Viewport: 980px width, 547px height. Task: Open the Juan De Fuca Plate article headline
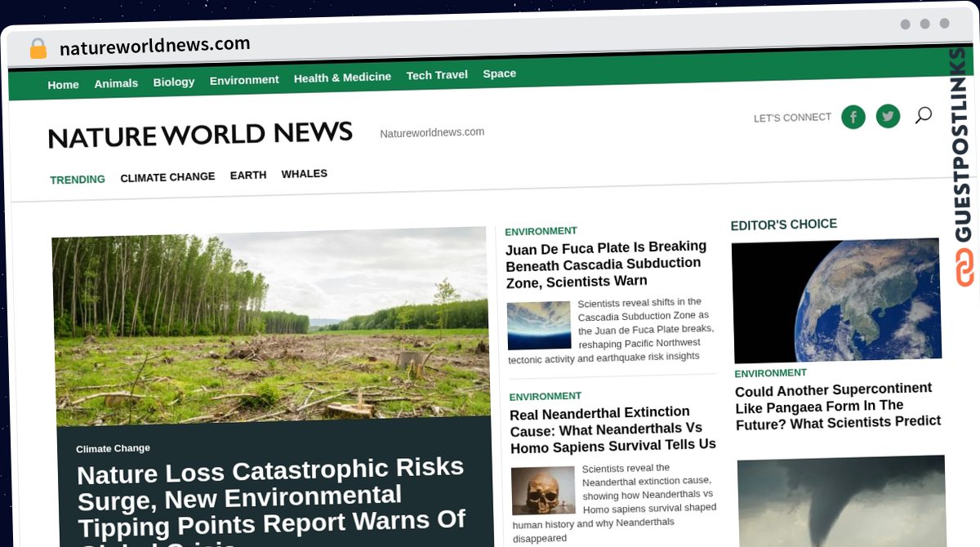606,264
